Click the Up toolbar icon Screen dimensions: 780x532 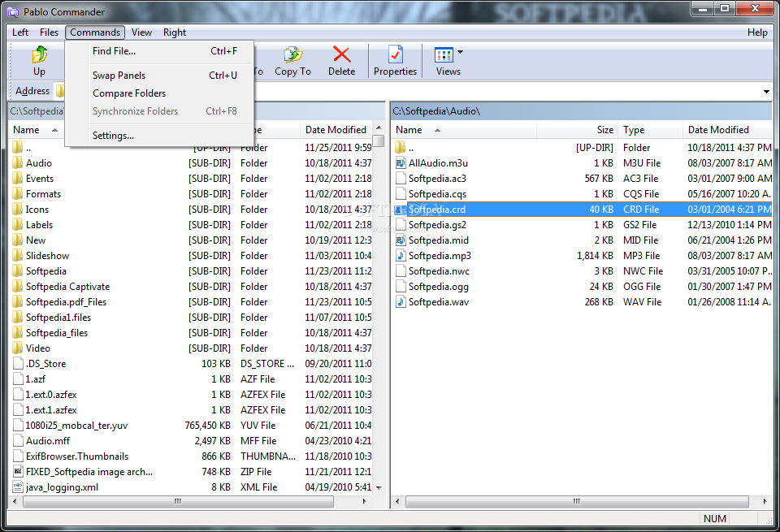(39, 54)
